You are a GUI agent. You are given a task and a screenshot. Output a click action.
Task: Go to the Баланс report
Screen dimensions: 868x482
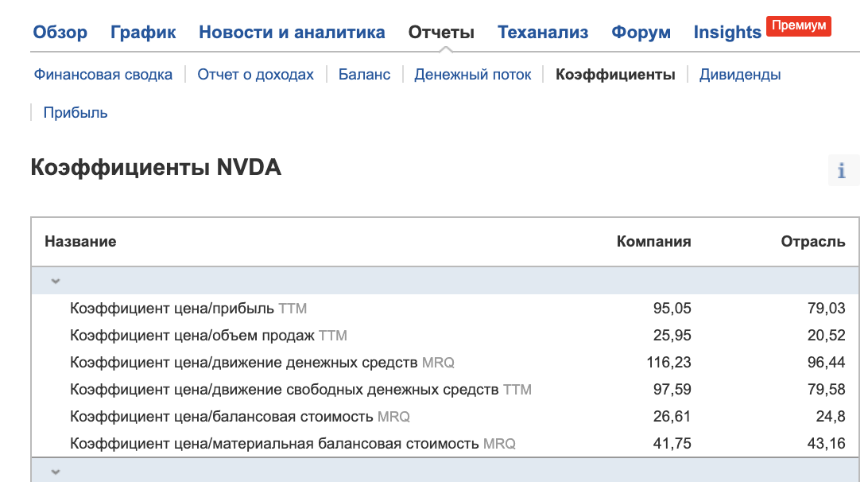(x=364, y=74)
